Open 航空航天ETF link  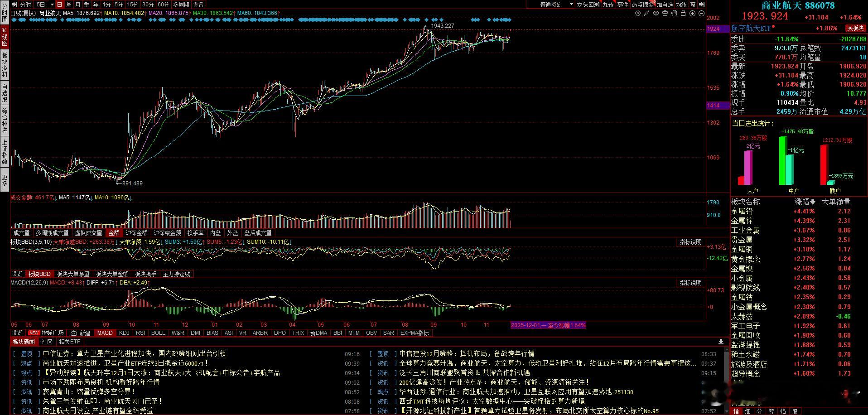coord(751,28)
